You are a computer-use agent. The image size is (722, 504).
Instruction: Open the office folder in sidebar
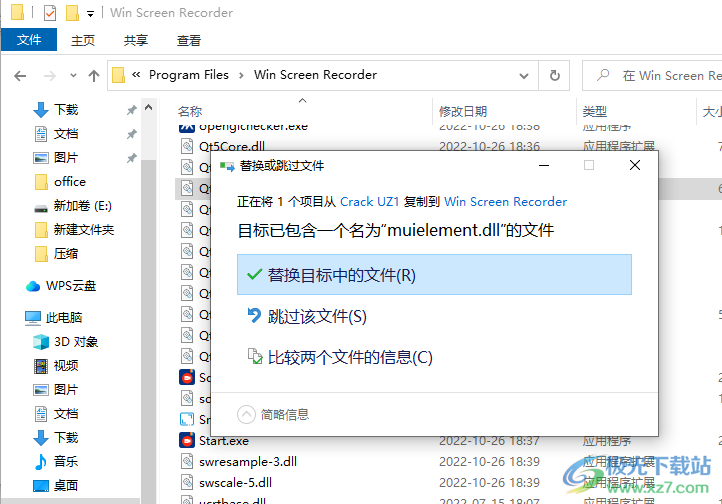(70, 181)
